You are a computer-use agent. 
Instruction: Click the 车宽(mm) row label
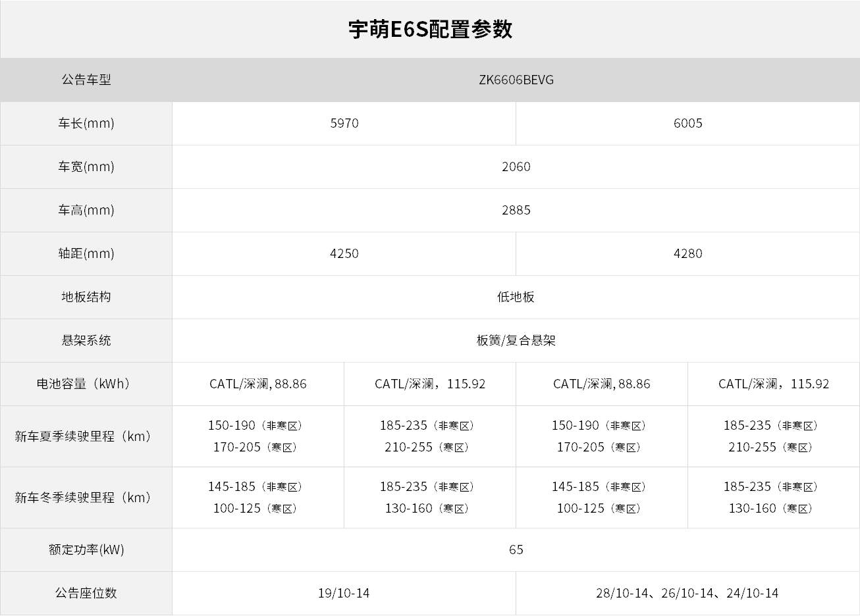pos(86,167)
